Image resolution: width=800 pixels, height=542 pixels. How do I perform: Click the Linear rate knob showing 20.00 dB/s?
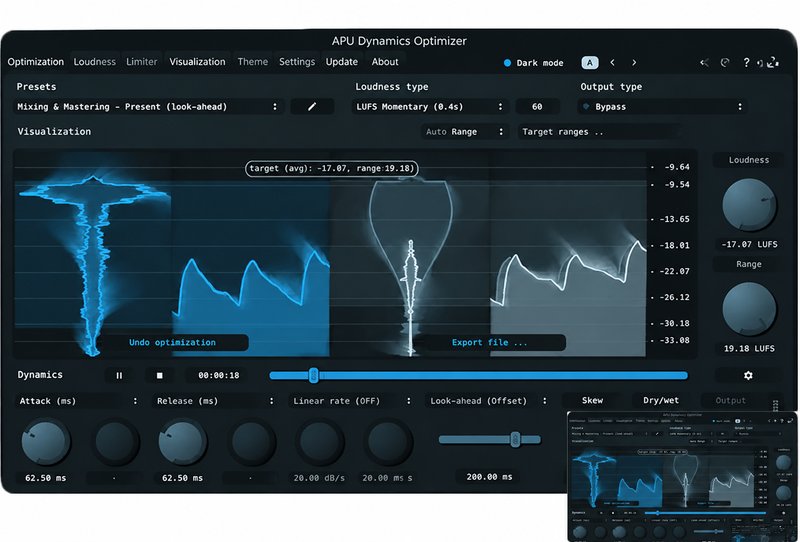point(319,442)
